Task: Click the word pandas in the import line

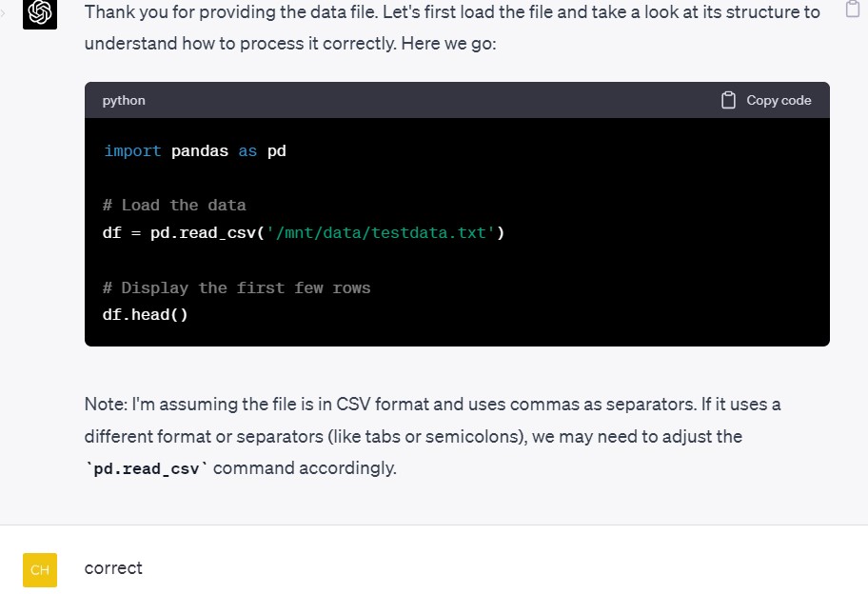Action: (x=200, y=150)
